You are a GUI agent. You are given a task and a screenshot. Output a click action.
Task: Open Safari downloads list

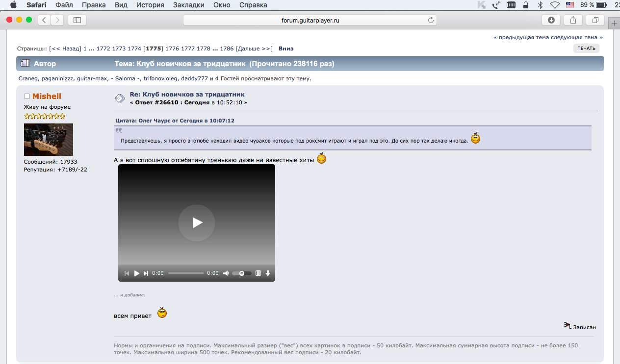point(551,20)
